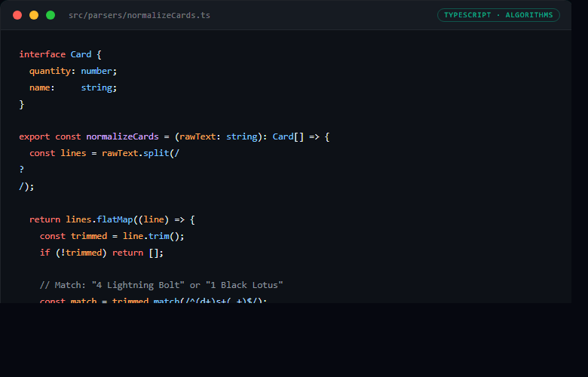The width and height of the screenshot is (588, 377).
Task: Click the red close dot
Action: (x=17, y=15)
